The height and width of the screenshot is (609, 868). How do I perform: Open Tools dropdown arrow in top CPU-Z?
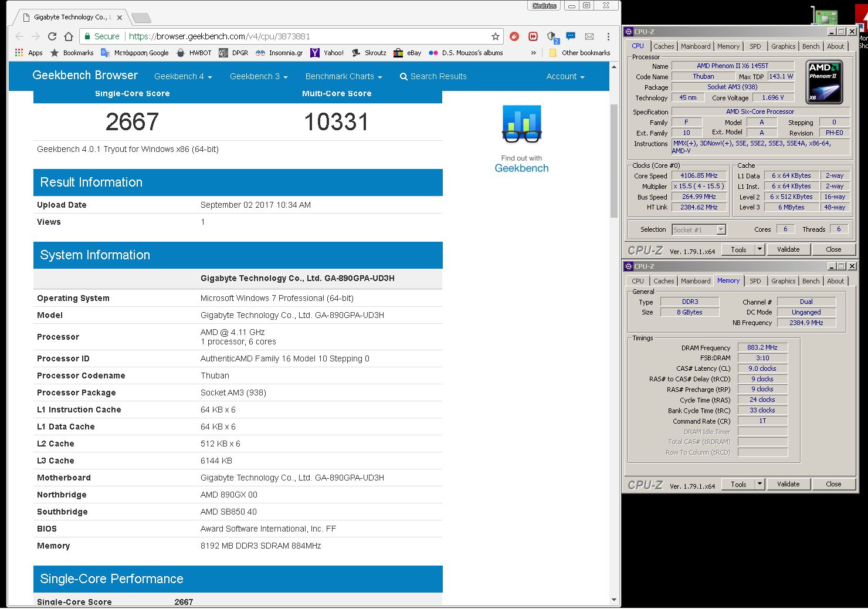pos(760,249)
